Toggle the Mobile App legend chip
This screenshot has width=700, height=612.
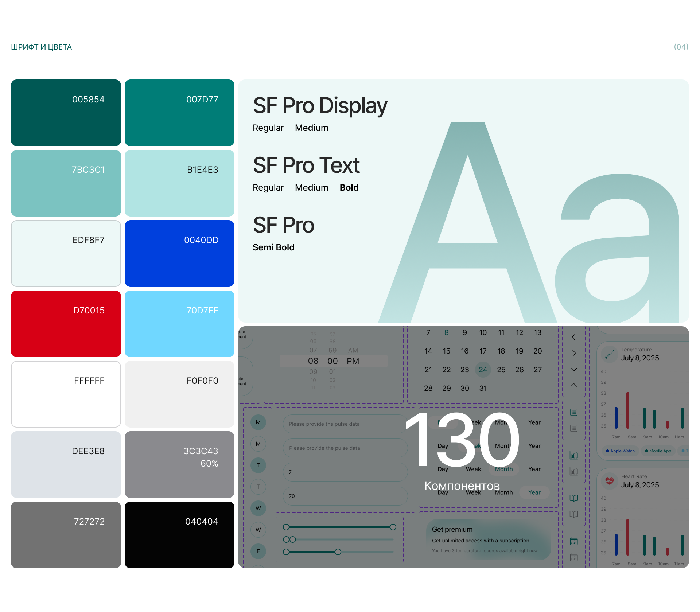tap(658, 451)
